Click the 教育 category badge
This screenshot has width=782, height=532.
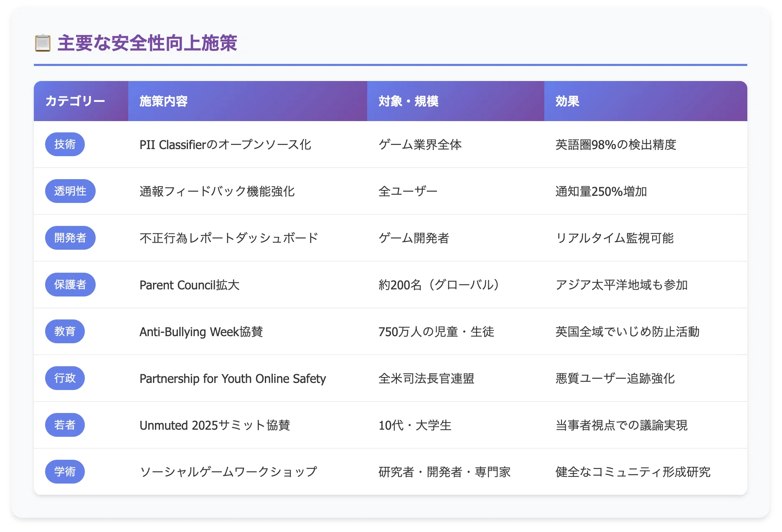click(65, 332)
